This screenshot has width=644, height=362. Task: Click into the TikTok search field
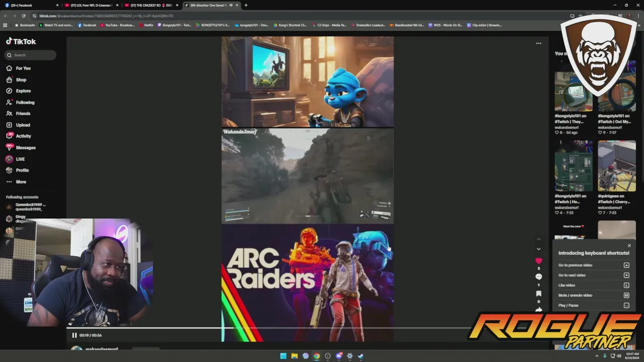(x=31, y=55)
